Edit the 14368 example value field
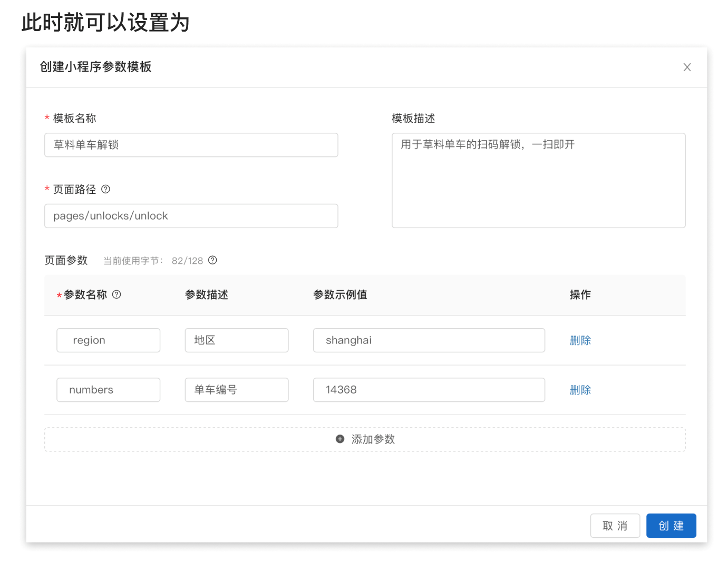Viewport: 728px width, 562px height. (429, 390)
